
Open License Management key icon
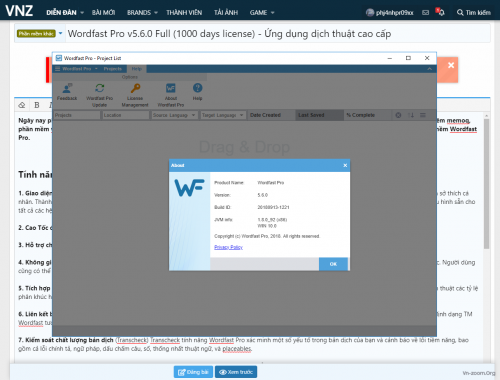tap(135, 88)
